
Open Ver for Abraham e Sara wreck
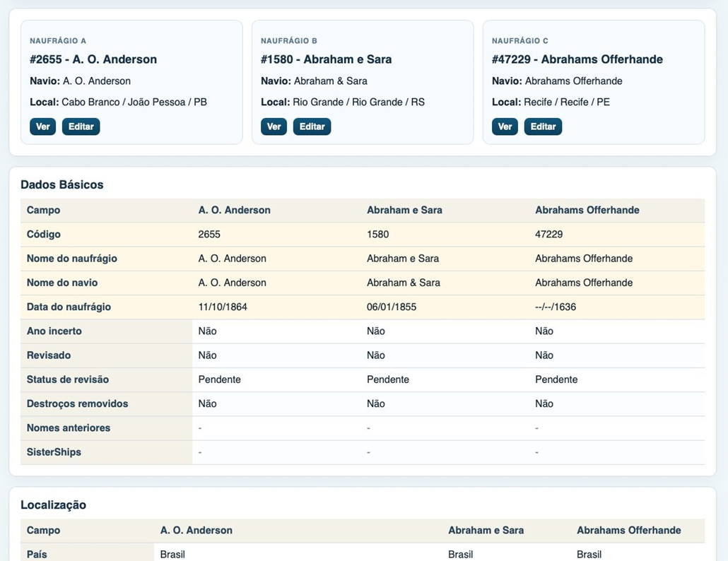(x=274, y=126)
